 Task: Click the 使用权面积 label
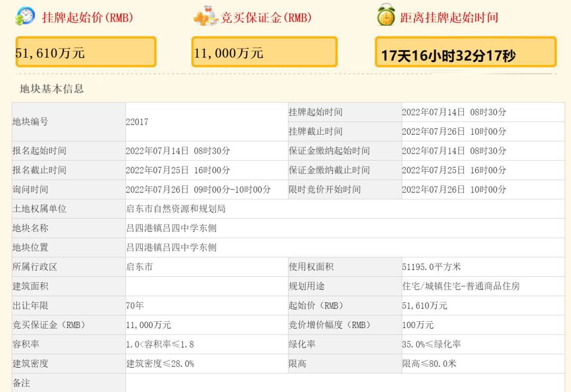pyautogui.click(x=311, y=267)
